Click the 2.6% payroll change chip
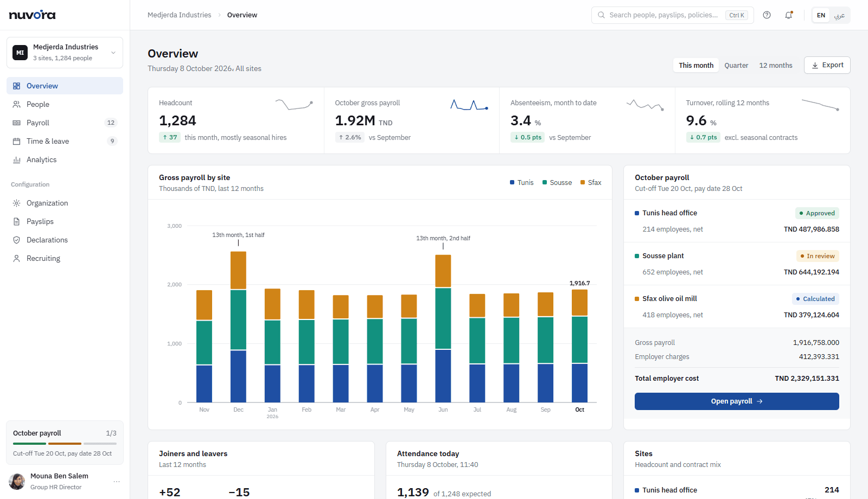 tap(350, 137)
